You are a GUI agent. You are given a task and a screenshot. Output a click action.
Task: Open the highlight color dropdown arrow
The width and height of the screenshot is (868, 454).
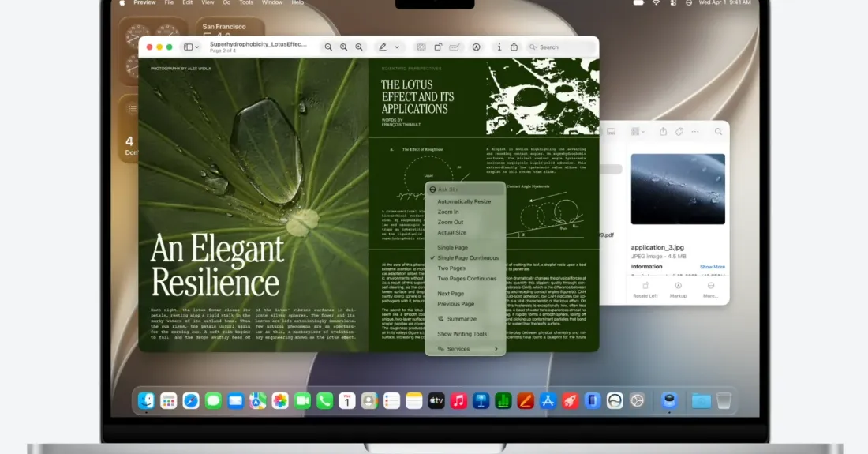coord(397,47)
